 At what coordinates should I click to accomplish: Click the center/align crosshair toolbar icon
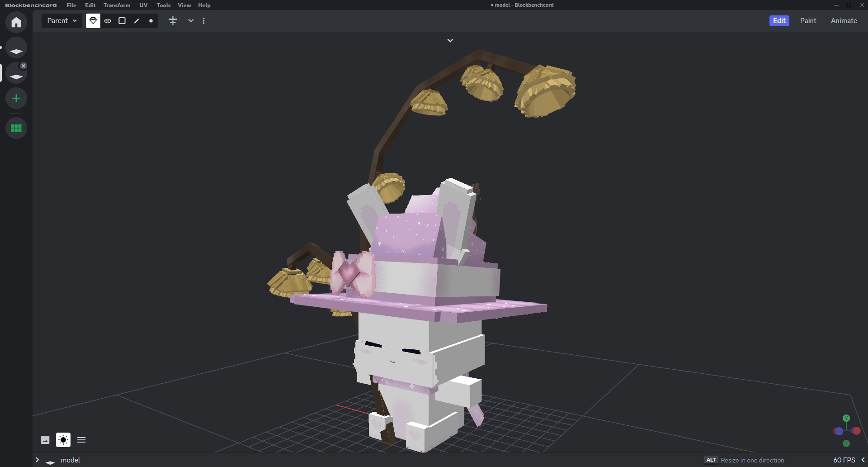[x=173, y=21]
